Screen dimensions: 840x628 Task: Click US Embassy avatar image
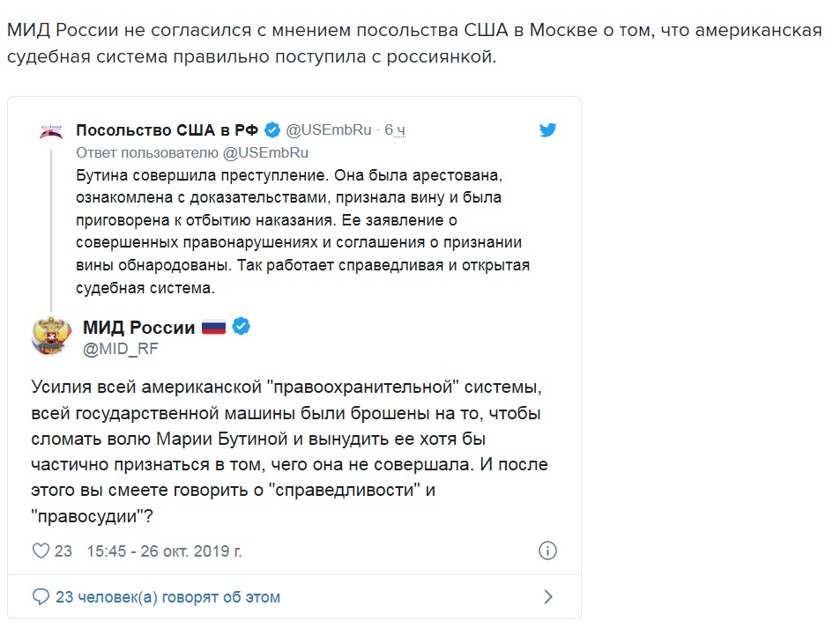tap(51, 132)
